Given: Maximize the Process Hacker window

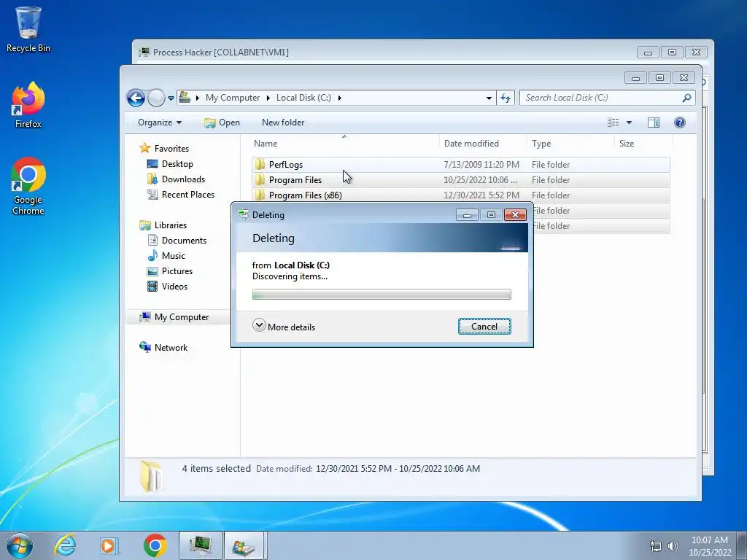Looking at the screenshot, I should coord(672,52).
